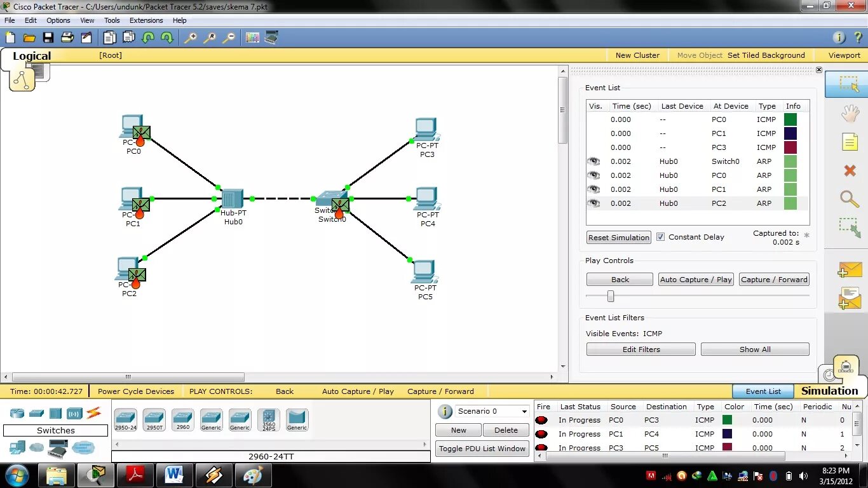Pick the 2950-24 switch model
Screen dimensions: 868x488
tap(125, 420)
